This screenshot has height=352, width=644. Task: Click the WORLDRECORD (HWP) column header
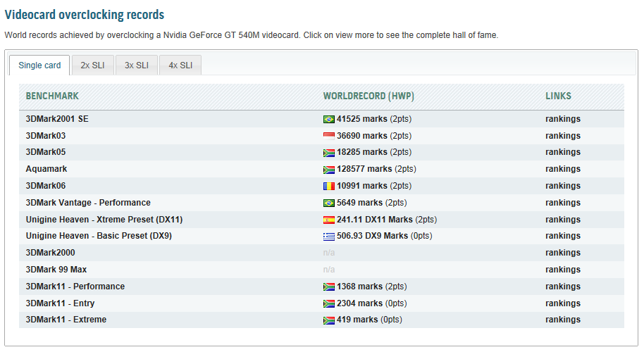coord(369,96)
